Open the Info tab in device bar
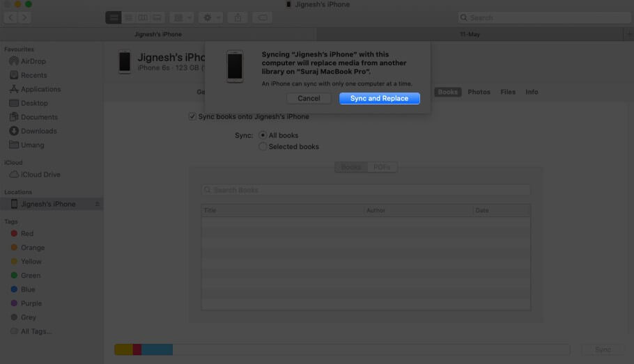The height and width of the screenshot is (364, 634). 532,92
